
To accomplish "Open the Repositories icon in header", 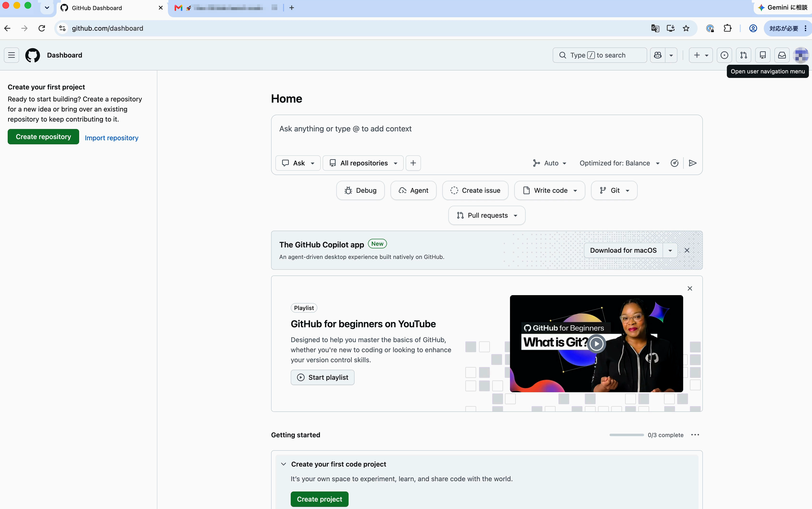I will coord(763,55).
